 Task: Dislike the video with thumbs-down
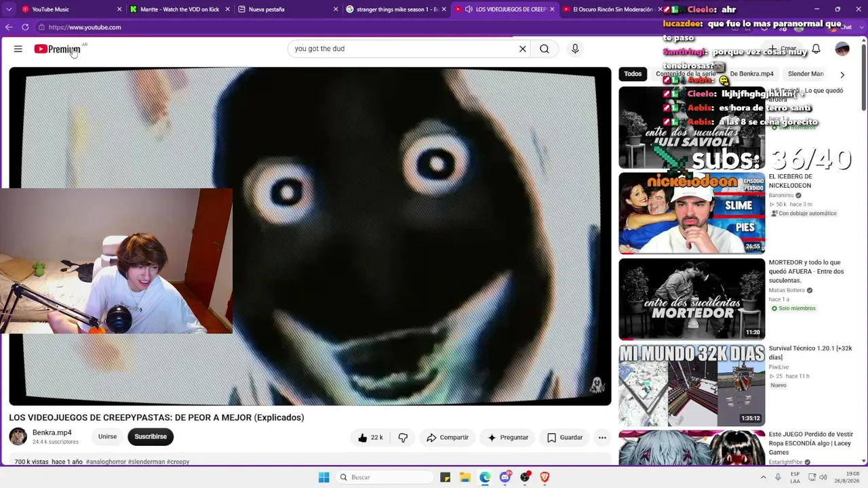403,438
